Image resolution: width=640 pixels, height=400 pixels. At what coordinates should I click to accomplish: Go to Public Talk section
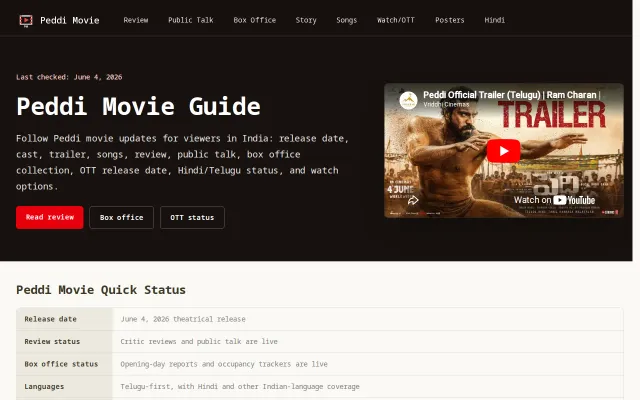[191, 20]
